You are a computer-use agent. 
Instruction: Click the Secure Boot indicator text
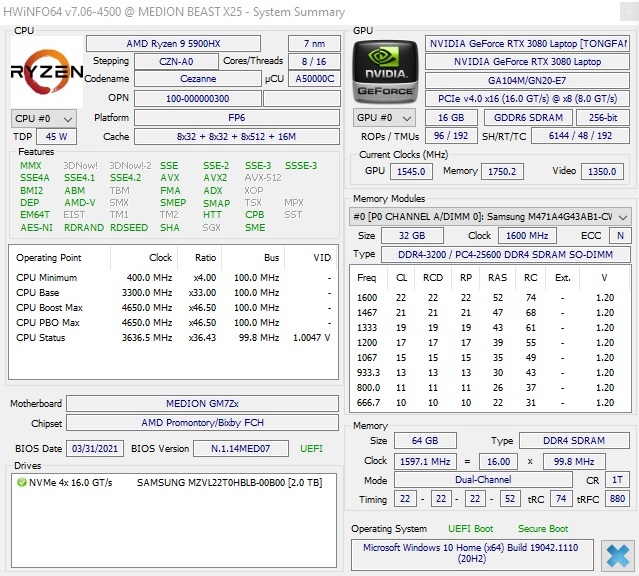[543, 528]
